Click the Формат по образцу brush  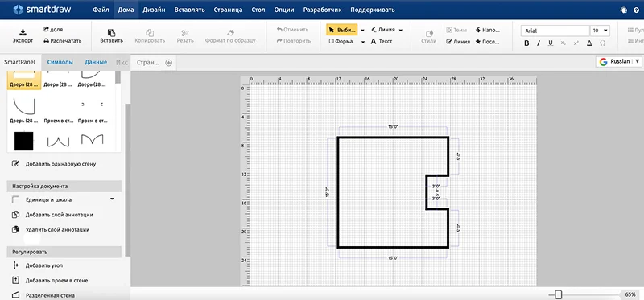230,32
